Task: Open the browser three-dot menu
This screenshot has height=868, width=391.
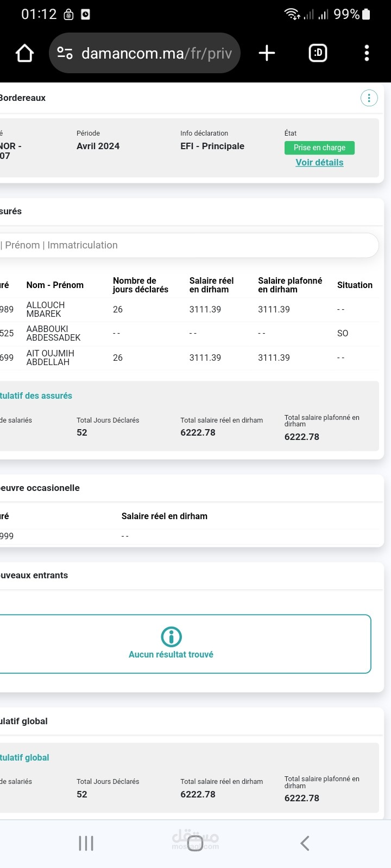Action: coord(367,53)
